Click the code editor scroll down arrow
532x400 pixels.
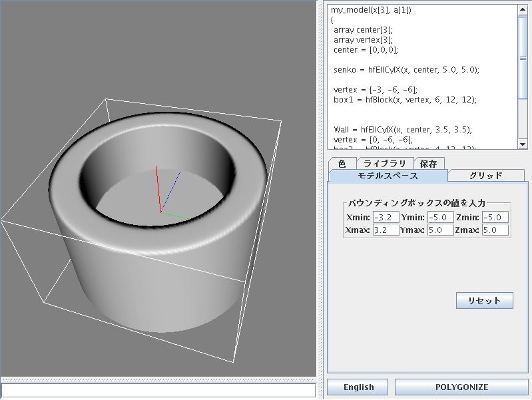coord(523,144)
